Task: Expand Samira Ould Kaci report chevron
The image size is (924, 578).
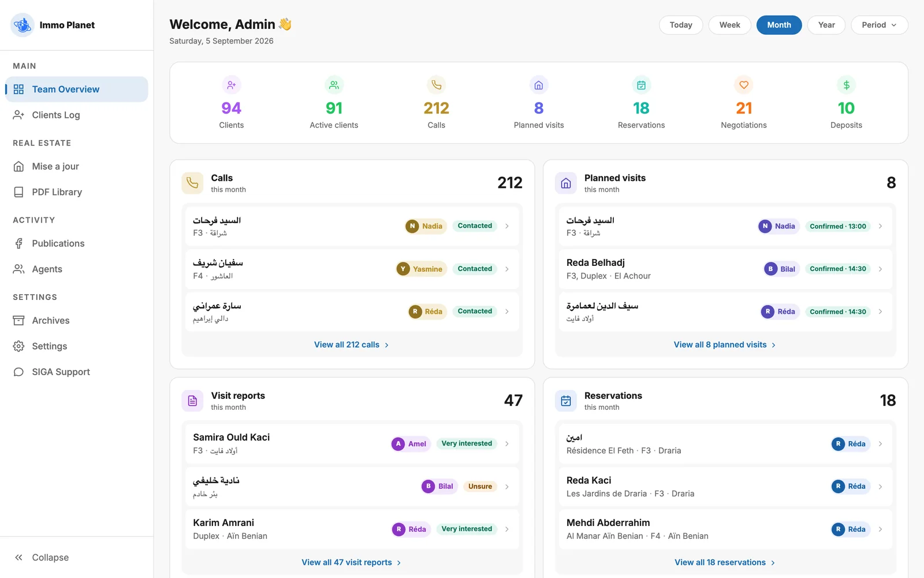Action: pyautogui.click(x=507, y=444)
